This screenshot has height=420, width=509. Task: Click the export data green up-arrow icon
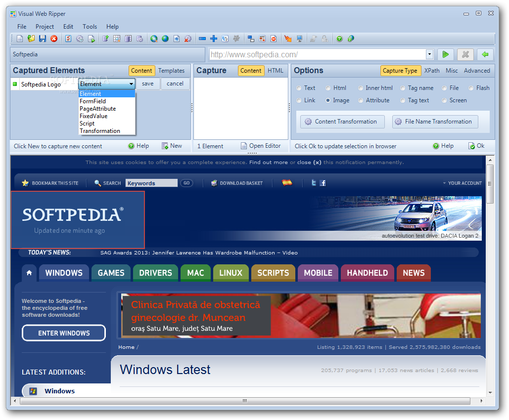(105, 39)
